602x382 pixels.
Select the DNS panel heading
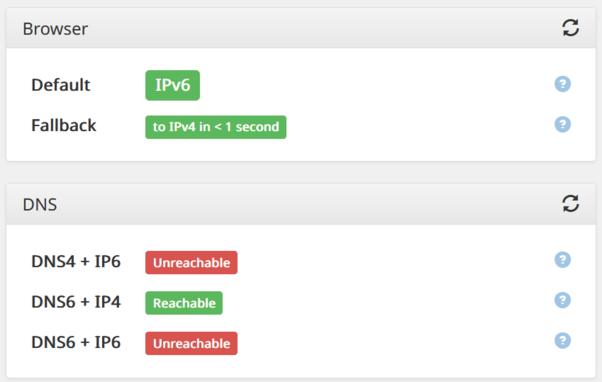click(x=40, y=205)
